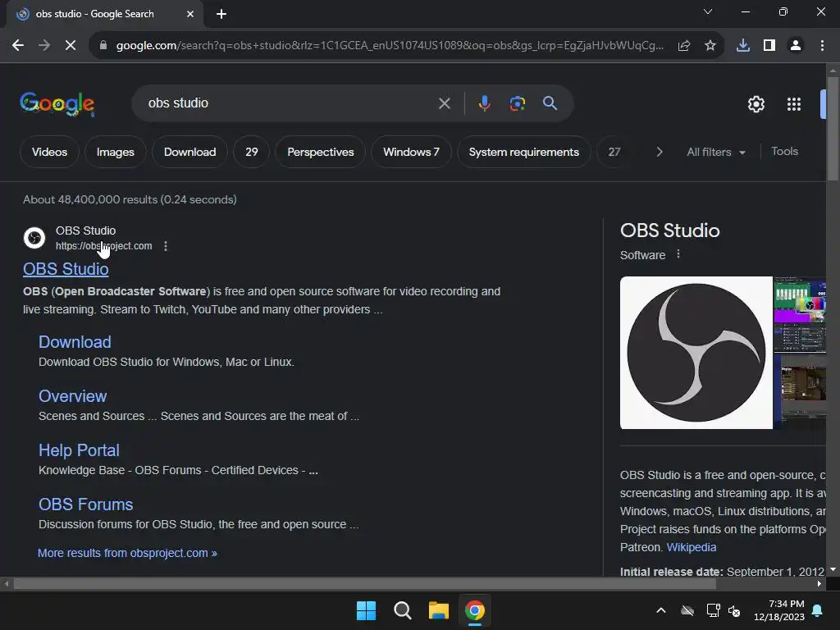Open options menu beside obsproject.com URL

(x=166, y=246)
